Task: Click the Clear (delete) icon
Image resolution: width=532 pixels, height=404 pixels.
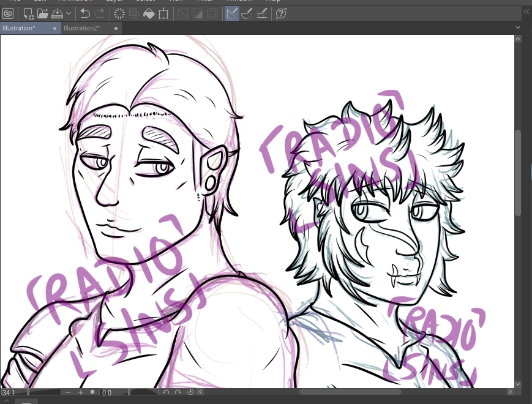Action: click(119, 13)
